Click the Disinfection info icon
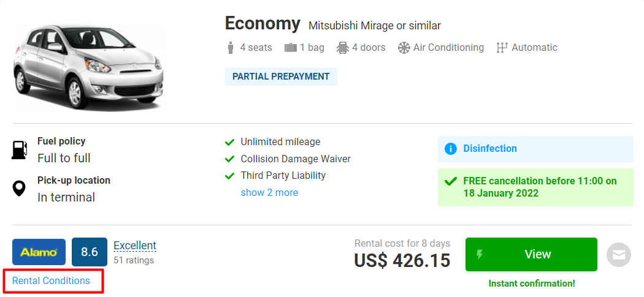This screenshot has width=644, height=297. pos(451,149)
